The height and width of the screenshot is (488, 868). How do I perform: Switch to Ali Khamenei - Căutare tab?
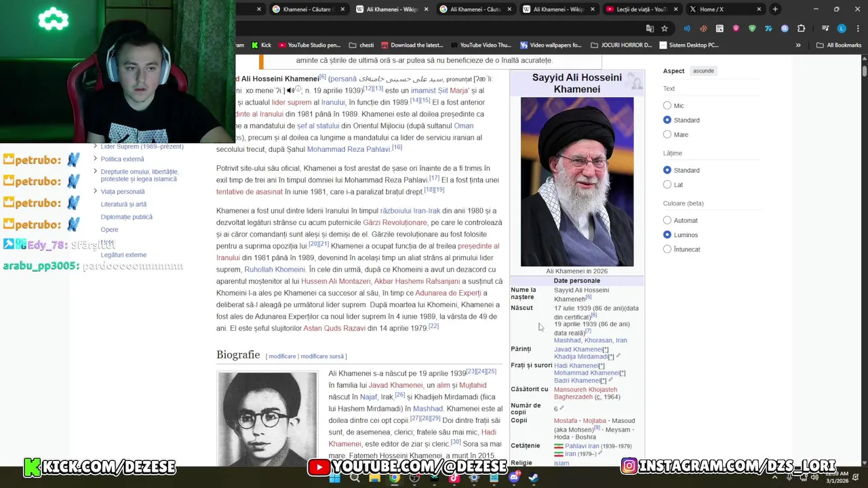point(476,9)
